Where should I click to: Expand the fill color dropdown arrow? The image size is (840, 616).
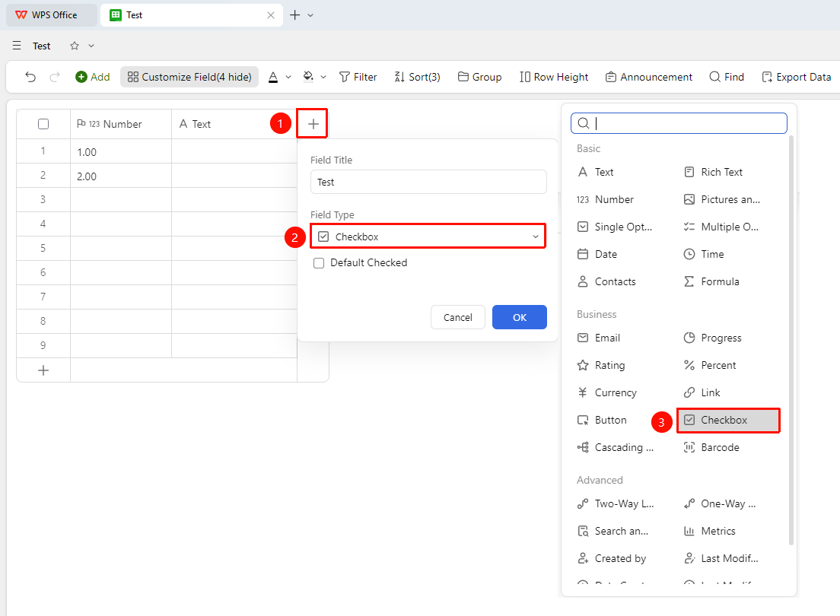[323, 77]
